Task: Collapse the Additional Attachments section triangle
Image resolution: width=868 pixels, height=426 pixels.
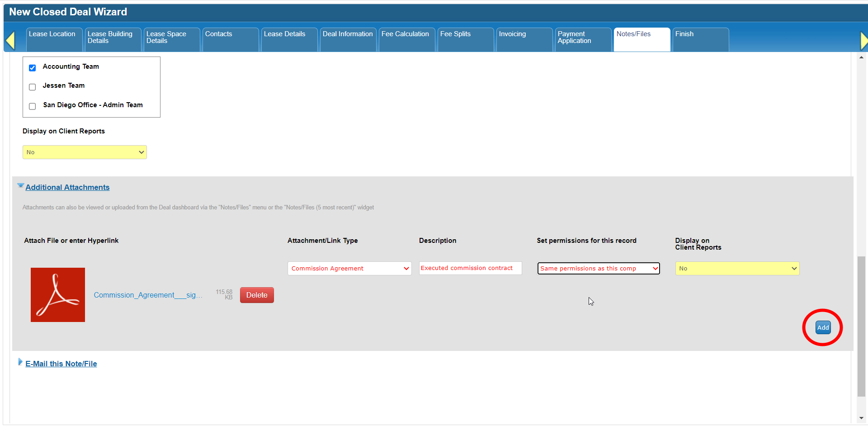Action: tap(20, 186)
